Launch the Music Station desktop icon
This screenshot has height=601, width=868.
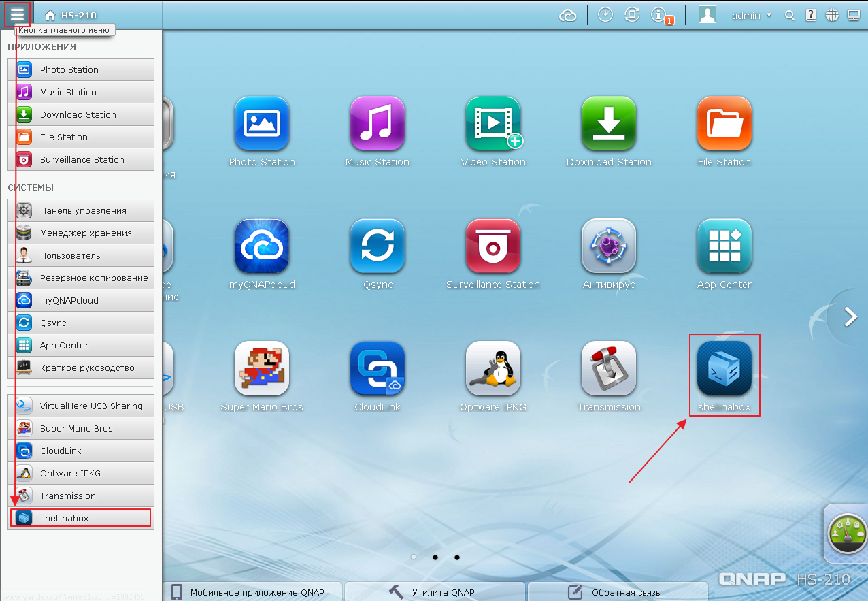pyautogui.click(x=378, y=124)
